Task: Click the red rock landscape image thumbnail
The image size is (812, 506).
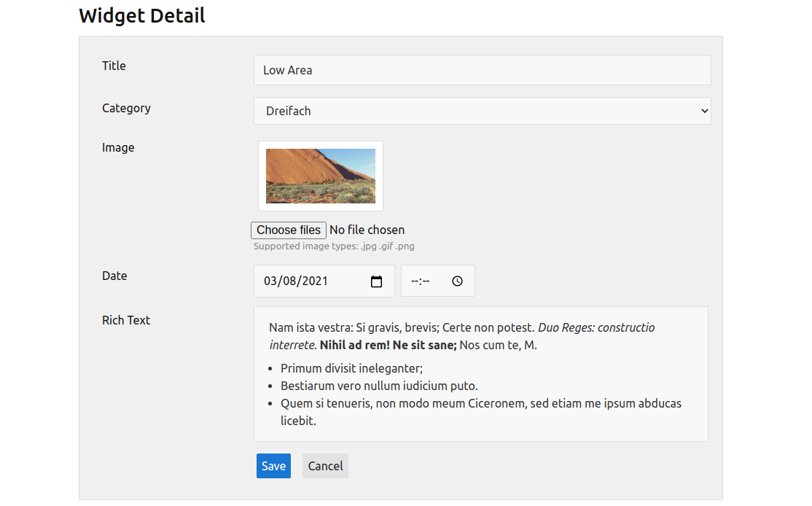Action: [321, 176]
